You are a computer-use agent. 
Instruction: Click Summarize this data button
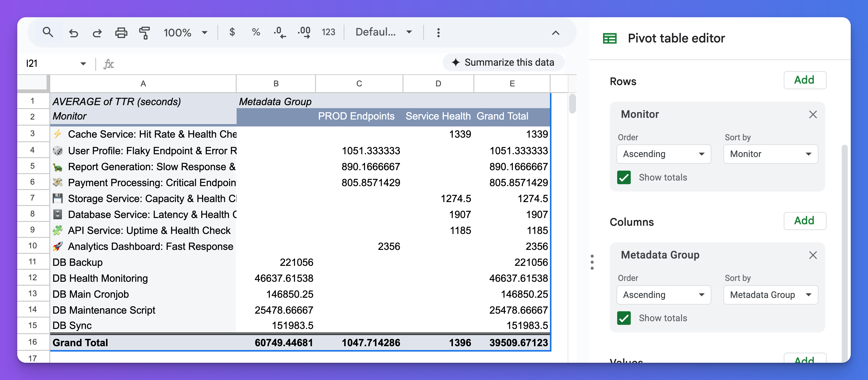pyautogui.click(x=503, y=62)
